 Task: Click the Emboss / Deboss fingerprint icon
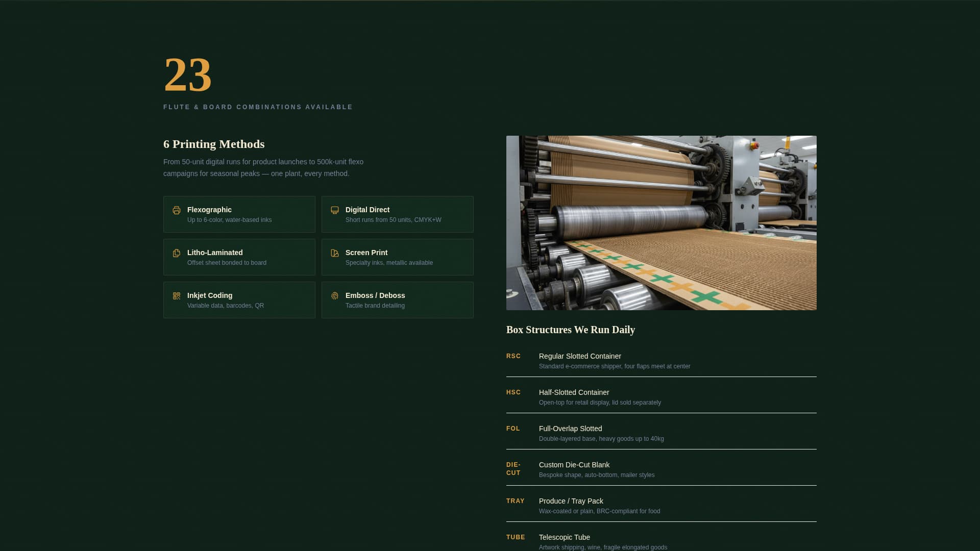[335, 295]
